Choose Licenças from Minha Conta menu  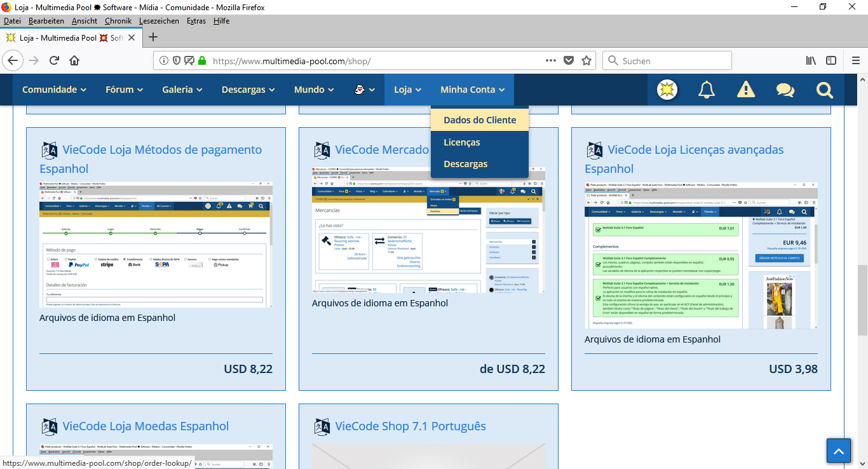(x=462, y=142)
